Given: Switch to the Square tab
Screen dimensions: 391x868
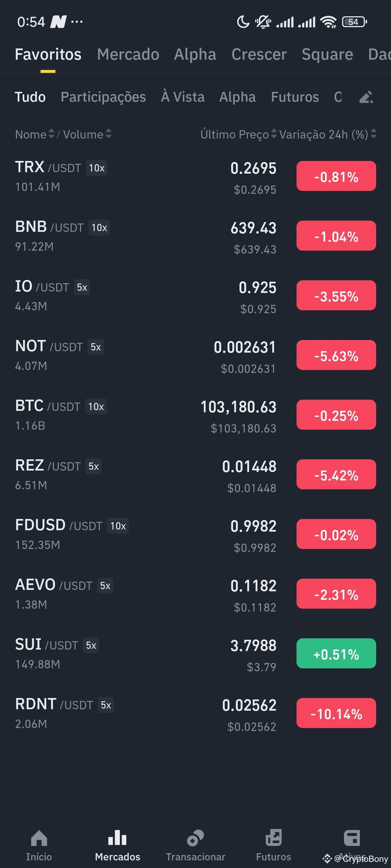Looking at the screenshot, I should click(x=327, y=54).
